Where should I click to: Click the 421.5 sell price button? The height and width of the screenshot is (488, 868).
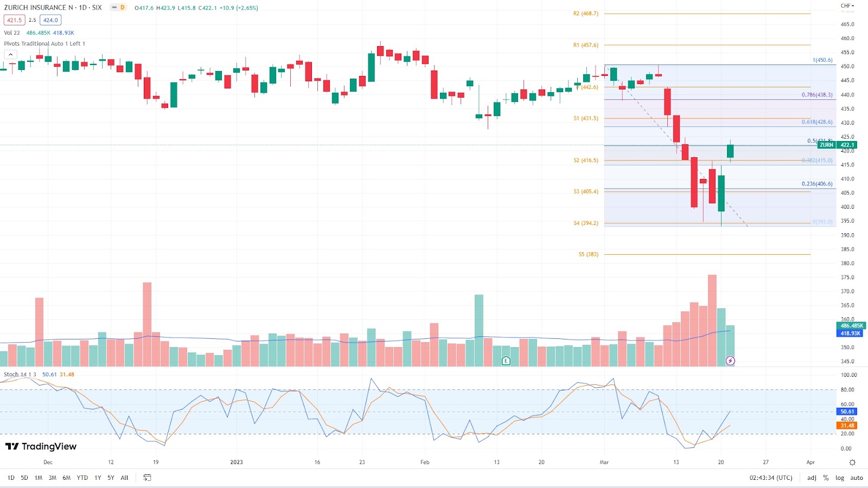click(15, 20)
